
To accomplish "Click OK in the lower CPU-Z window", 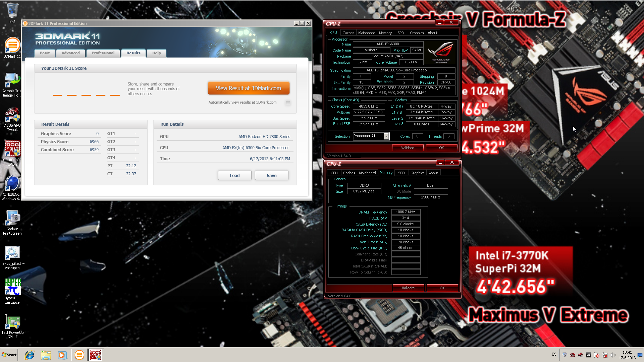I will 442,288.
